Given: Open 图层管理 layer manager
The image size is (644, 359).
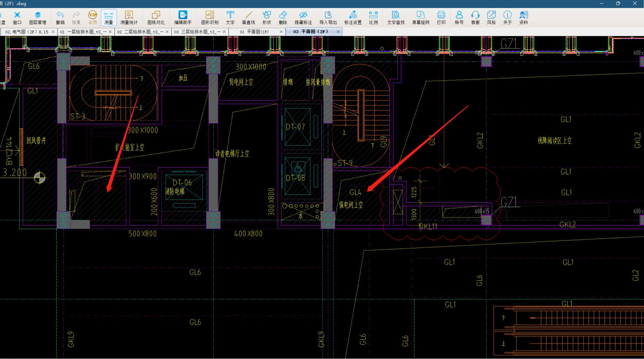Looking at the screenshot, I should (38, 18).
